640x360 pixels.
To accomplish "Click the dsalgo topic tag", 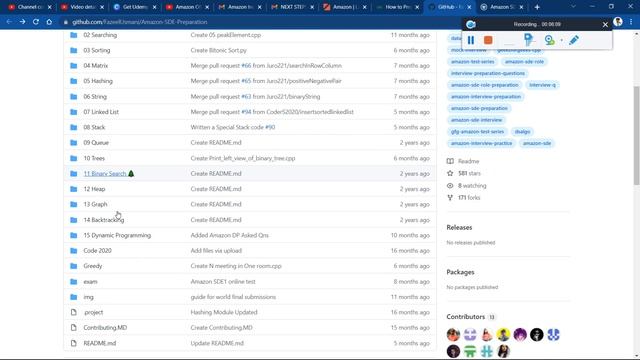I will coord(522,132).
